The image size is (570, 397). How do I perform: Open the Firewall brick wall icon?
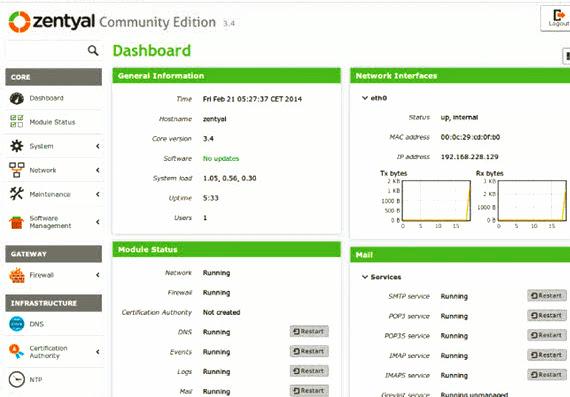[17, 275]
